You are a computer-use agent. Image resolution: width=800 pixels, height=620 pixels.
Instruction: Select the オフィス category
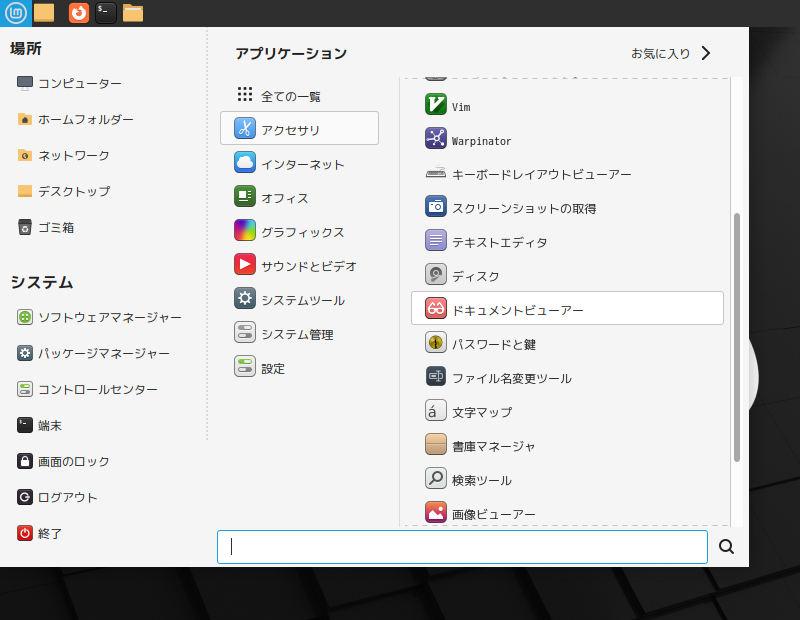pyautogui.click(x=299, y=197)
